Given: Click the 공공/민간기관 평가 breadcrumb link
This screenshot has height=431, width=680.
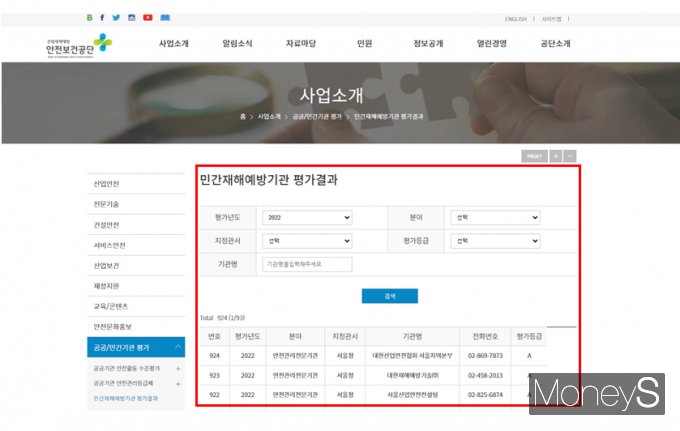Looking at the screenshot, I should 317,117.
